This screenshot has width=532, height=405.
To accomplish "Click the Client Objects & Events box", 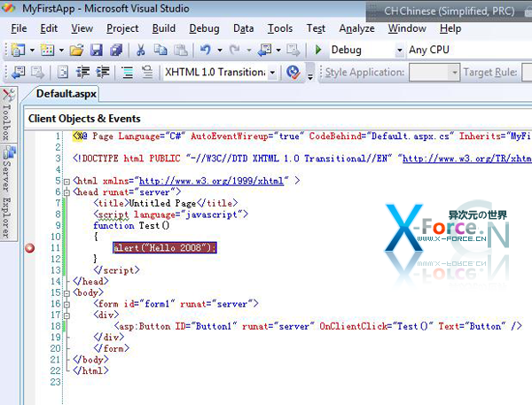I will [x=278, y=119].
